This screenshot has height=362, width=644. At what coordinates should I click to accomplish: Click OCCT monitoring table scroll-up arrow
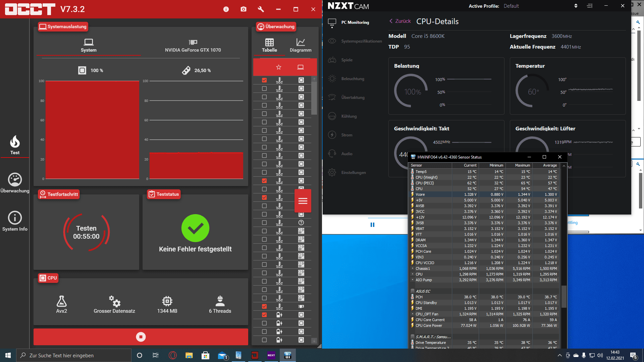[314, 79]
